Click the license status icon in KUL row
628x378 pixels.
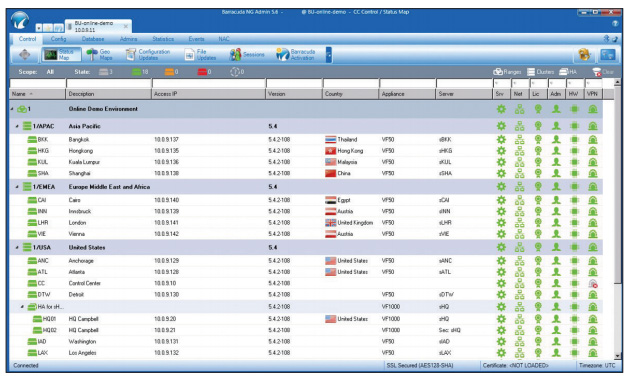(x=538, y=162)
